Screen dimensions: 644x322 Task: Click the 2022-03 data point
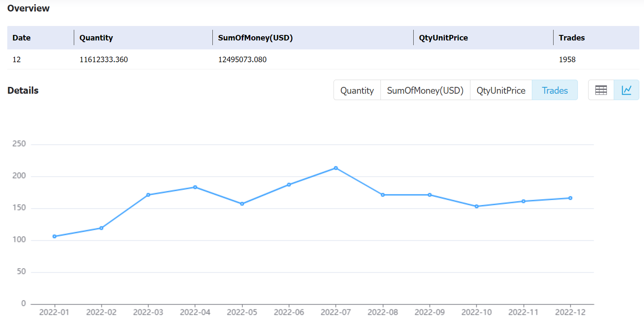148,195
